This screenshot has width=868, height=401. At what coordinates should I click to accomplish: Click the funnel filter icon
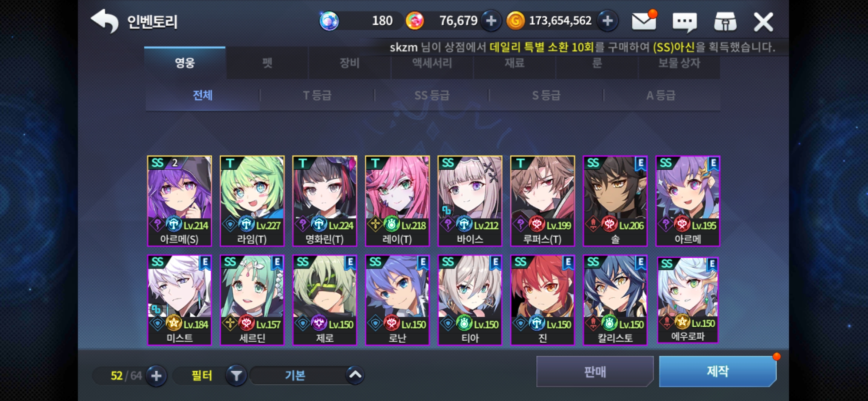coord(236,376)
